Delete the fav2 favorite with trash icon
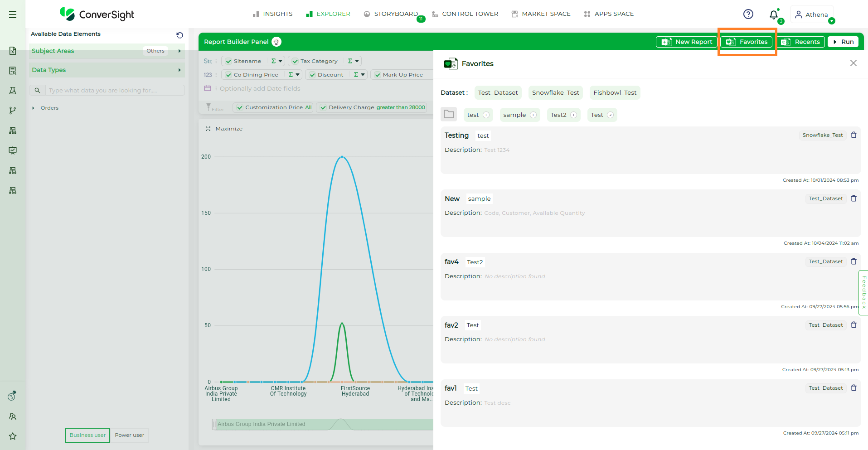The width and height of the screenshot is (868, 450). click(x=854, y=325)
